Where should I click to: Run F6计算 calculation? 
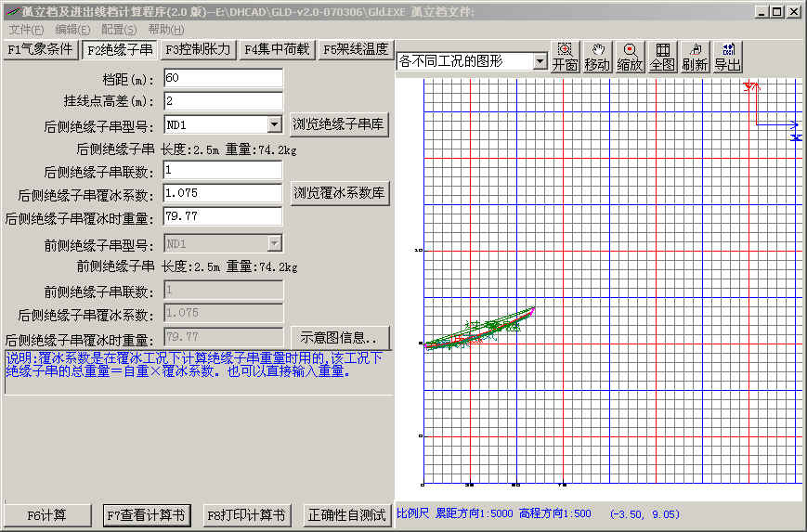point(46,514)
